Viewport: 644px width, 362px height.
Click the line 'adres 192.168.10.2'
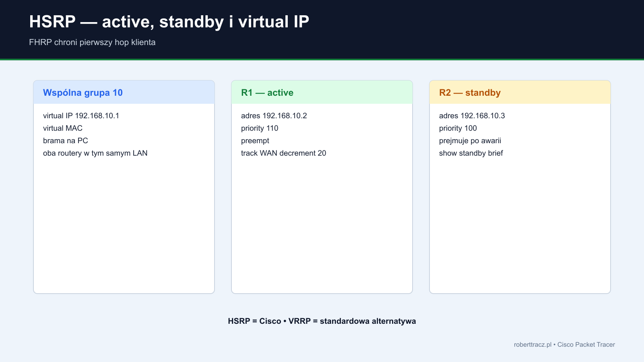tap(274, 116)
